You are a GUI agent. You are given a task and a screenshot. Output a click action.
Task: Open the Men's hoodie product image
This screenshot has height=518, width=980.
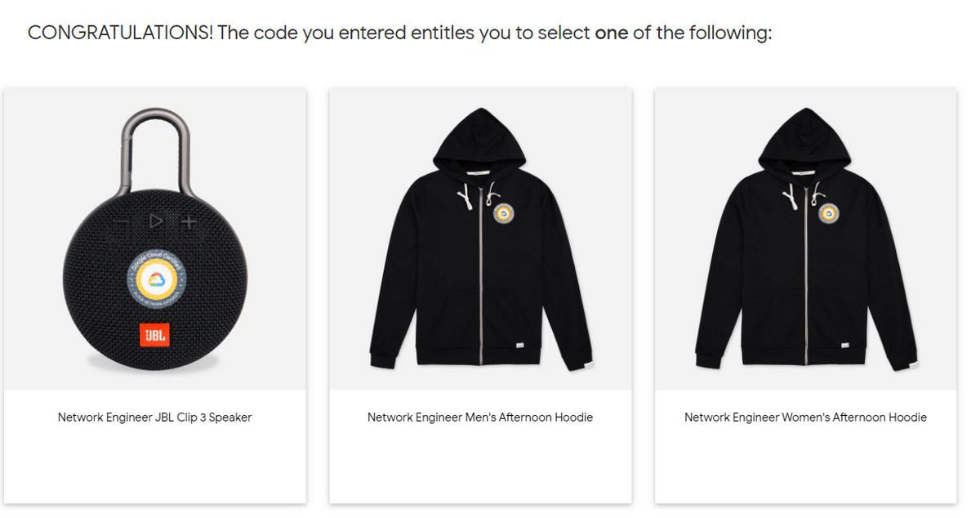480,239
